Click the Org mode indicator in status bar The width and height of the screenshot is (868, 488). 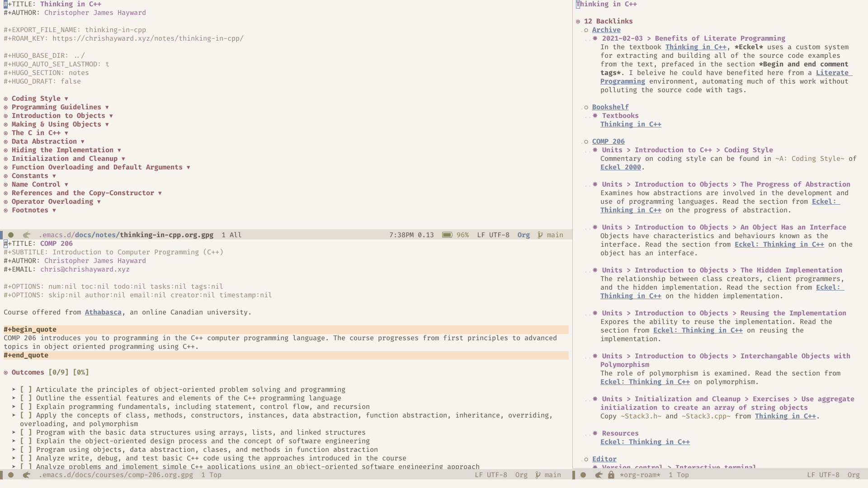tap(524, 234)
